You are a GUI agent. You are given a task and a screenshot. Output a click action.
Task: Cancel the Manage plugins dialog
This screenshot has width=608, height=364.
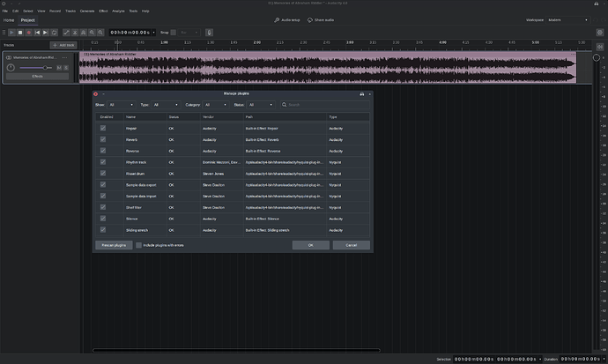click(352, 245)
